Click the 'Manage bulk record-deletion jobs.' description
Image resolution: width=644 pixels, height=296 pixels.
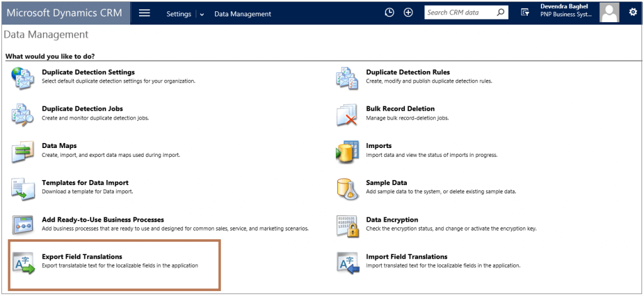(408, 118)
